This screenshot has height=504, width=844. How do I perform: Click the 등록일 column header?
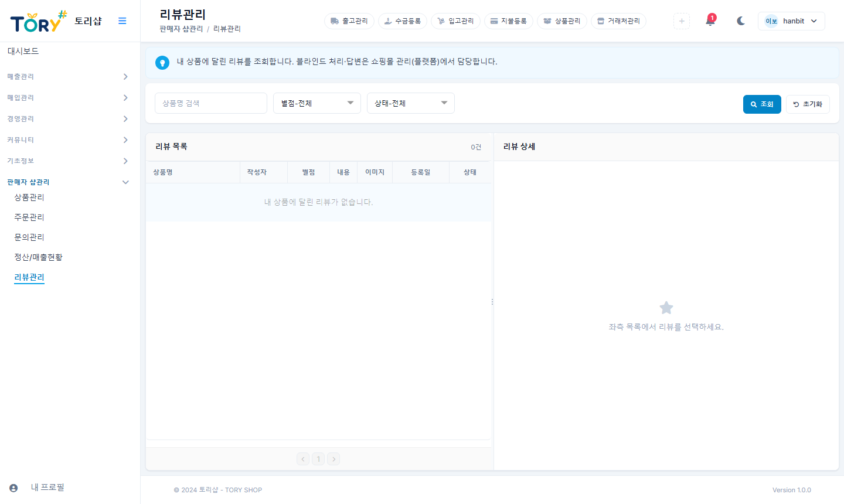[421, 172]
